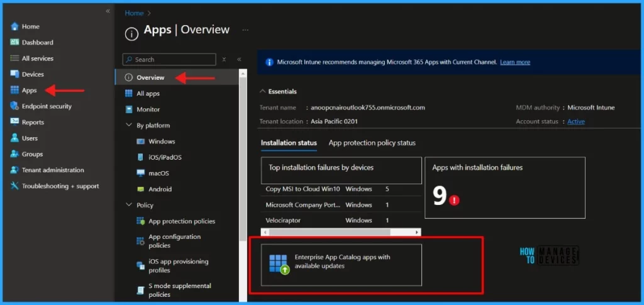This screenshot has width=644, height=305.
Task: Click the App protection policies icon
Action: [x=140, y=221]
